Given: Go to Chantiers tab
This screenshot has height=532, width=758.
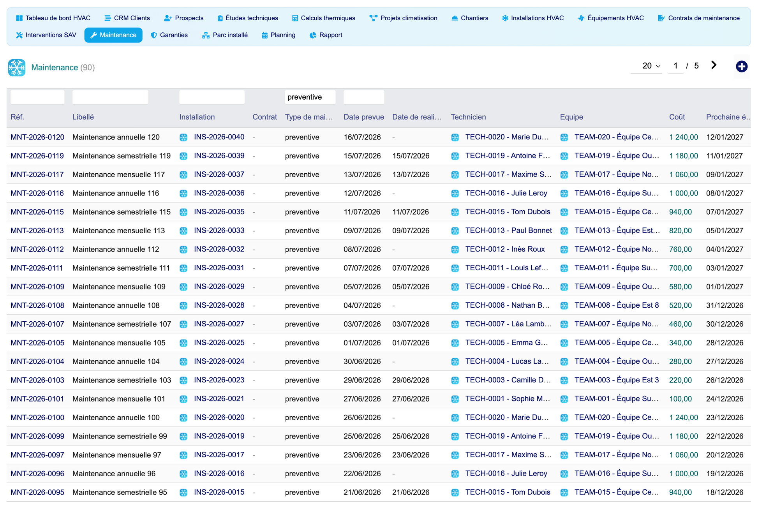Looking at the screenshot, I should click(x=470, y=18).
